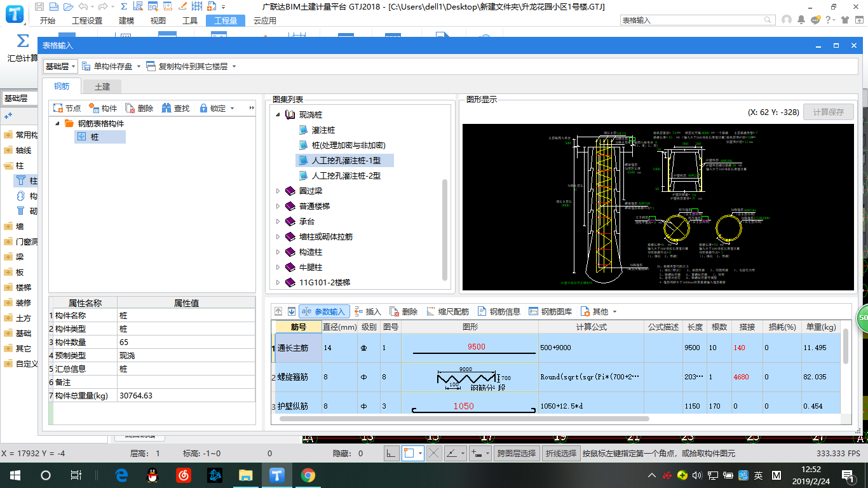Click the 缩尺配筋 toolbar icon

pos(430,311)
